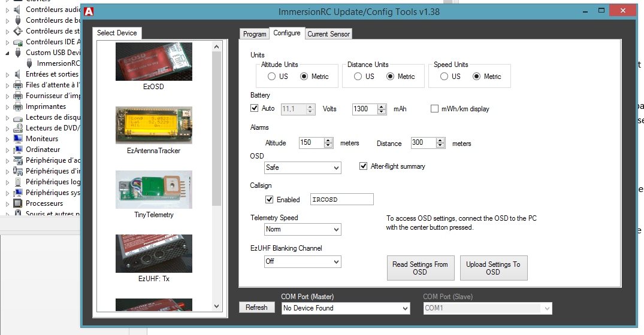Image resolution: width=644 pixels, height=335 pixels.
Task: Expand the Imprimantes tree node
Action: (7, 106)
